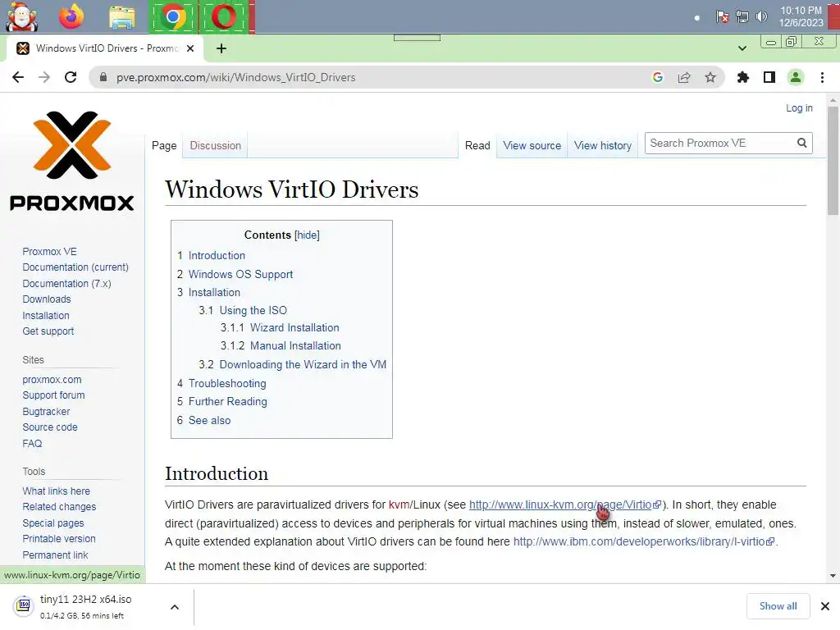Click the wiki search magnifier icon

pyautogui.click(x=802, y=143)
